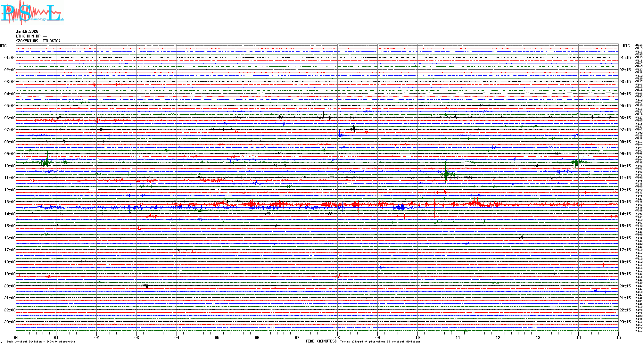The width and height of the screenshot is (644, 346).
Task: Select the 13:00 hour label on left
Action: point(10,202)
